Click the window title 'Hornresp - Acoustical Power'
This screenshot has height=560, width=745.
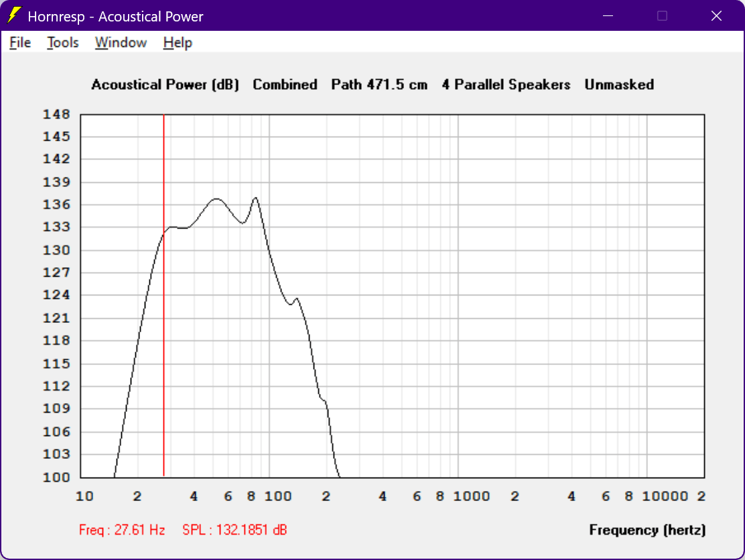115,17
